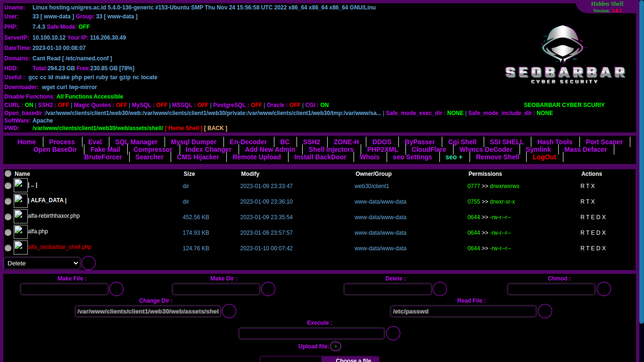
Task: Toggle the select-all checkbox in header
Action: tap(8, 173)
